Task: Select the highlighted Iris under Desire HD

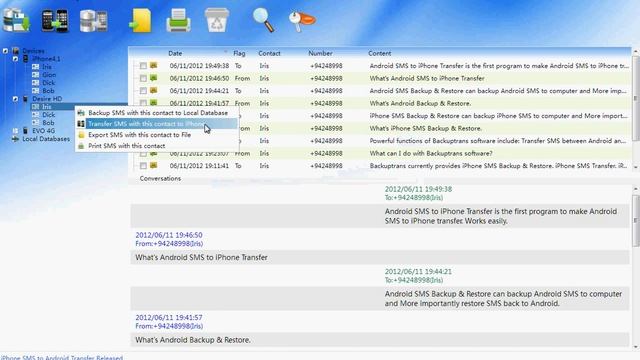Action: coord(47,107)
